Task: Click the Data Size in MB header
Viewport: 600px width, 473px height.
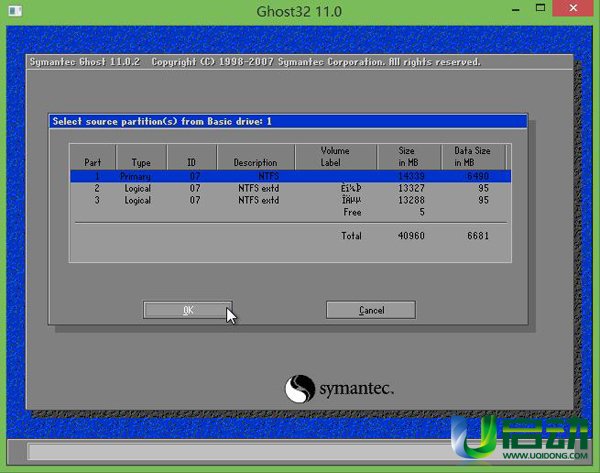Action: [x=473, y=157]
